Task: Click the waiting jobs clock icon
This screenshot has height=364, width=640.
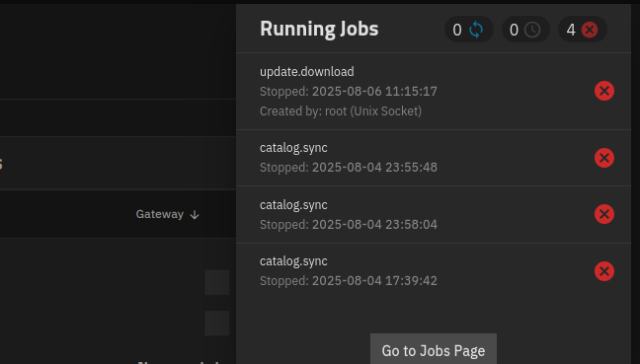Action: (x=532, y=30)
